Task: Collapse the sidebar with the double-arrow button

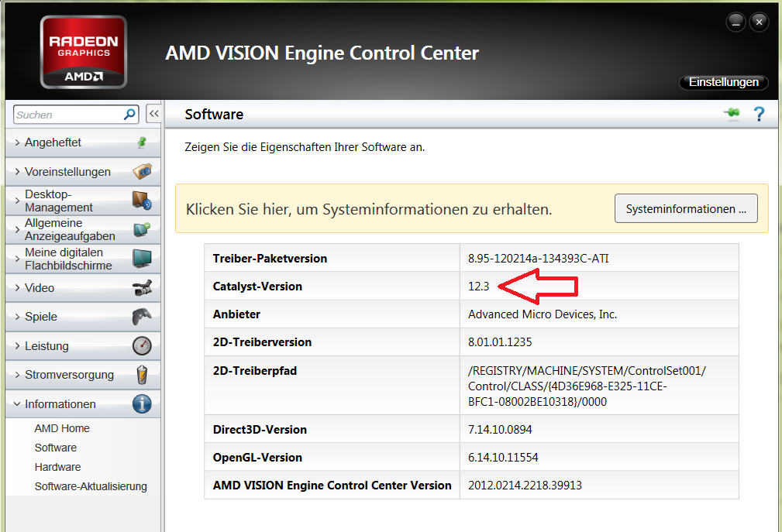Action: [x=153, y=114]
